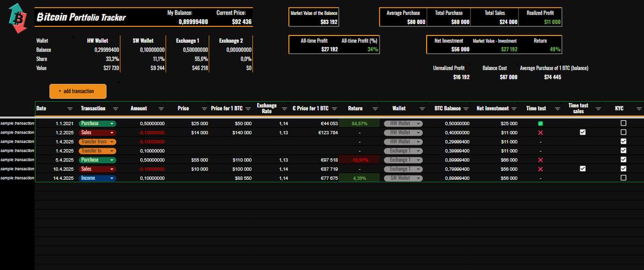Screen dimensions: 644x270
Task: Click average purchase of 1 BTC $74 445
Action: tap(553, 77)
